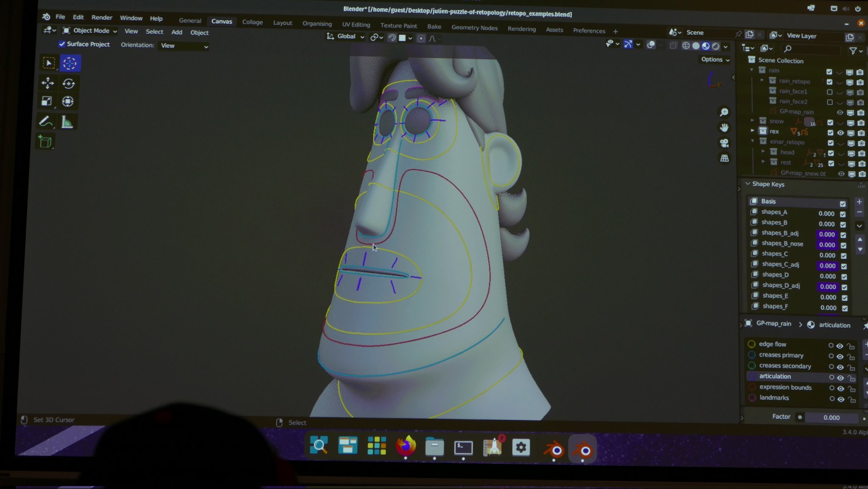868x489 pixels.
Task: Switch perspective/orthographic grid icon
Action: coord(725,158)
